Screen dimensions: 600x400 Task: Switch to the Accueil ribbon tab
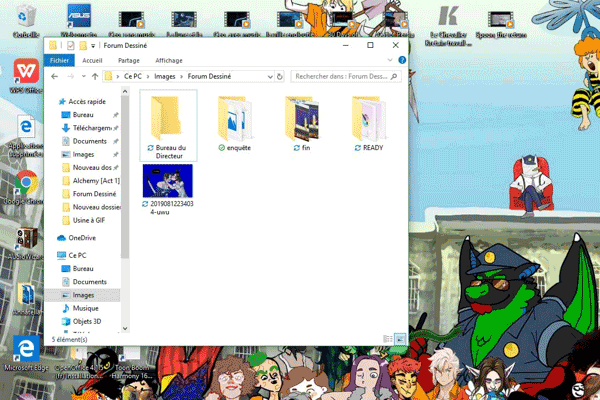pos(92,60)
